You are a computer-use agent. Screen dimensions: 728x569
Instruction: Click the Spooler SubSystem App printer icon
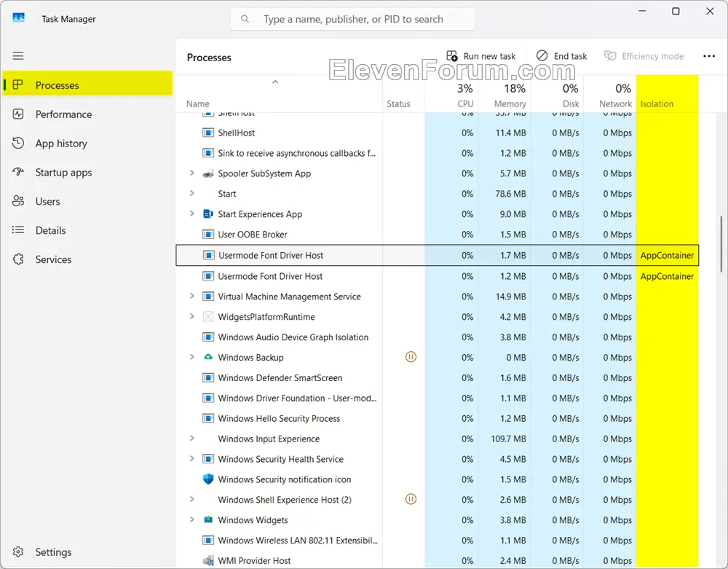(208, 173)
